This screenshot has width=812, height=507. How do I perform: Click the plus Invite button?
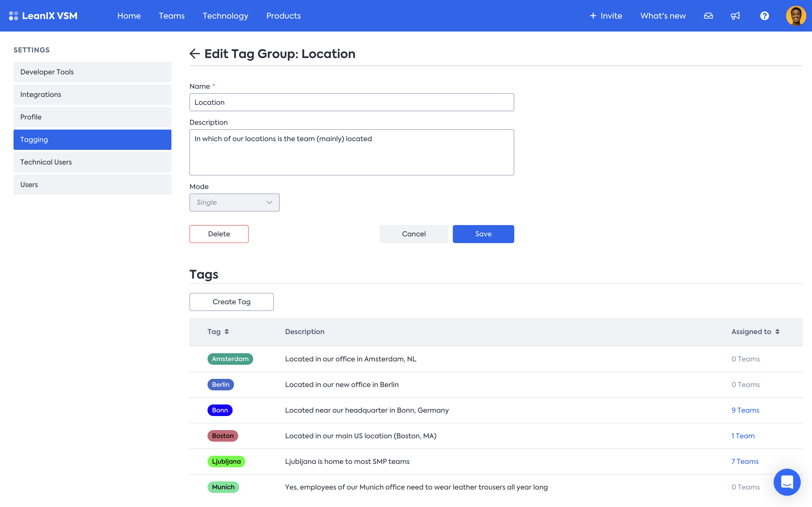pyautogui.click(x=606, y=16)
